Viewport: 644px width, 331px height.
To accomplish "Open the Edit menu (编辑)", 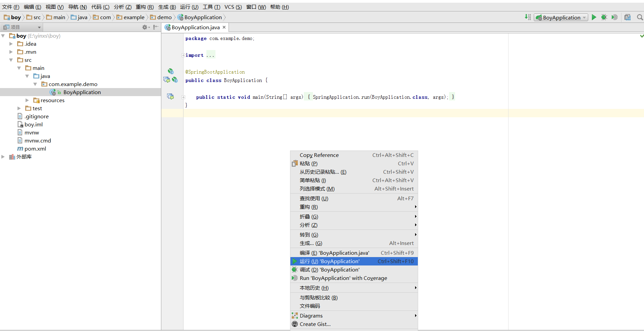I will [x=33, y=7].
